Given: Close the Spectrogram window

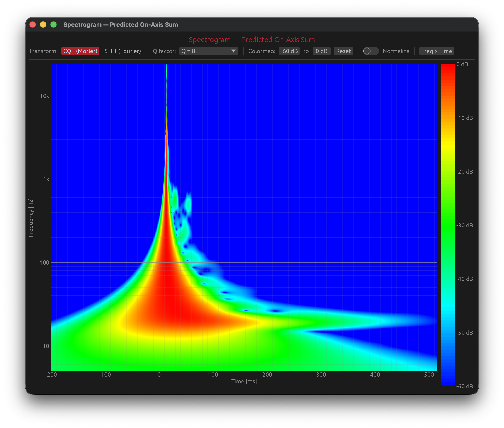Looking at the screenshot, I should click(x=33, y=24).
